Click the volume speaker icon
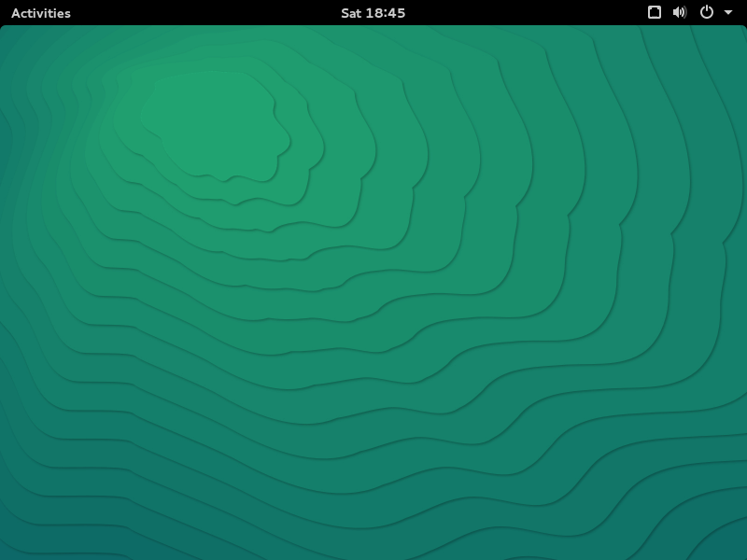Screen dimensions: 747x560 680,12
